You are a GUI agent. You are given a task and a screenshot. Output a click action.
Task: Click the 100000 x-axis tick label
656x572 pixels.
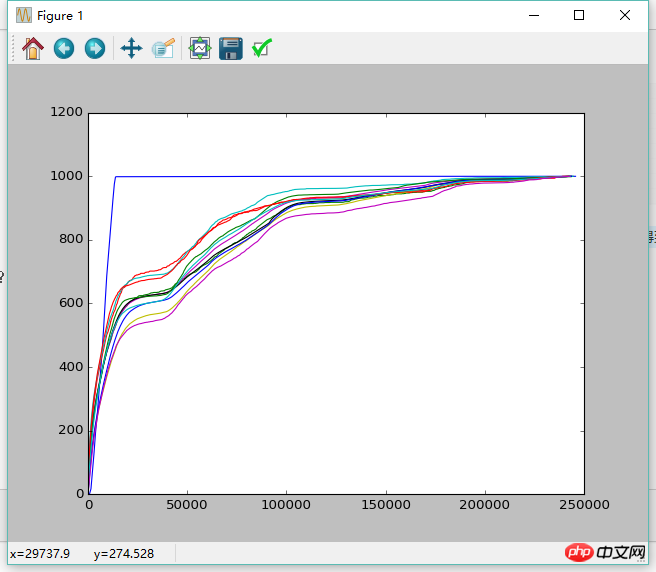point(287,507)
